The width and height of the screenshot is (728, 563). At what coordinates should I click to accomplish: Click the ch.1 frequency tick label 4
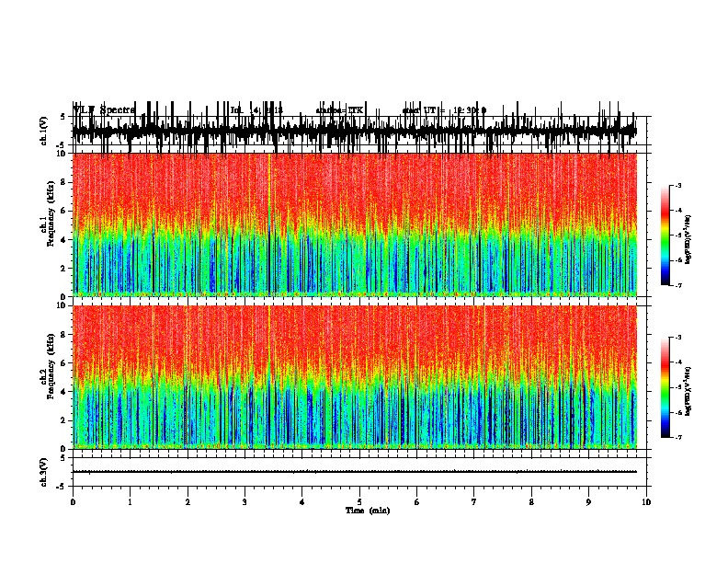click(x=64, y=240)
